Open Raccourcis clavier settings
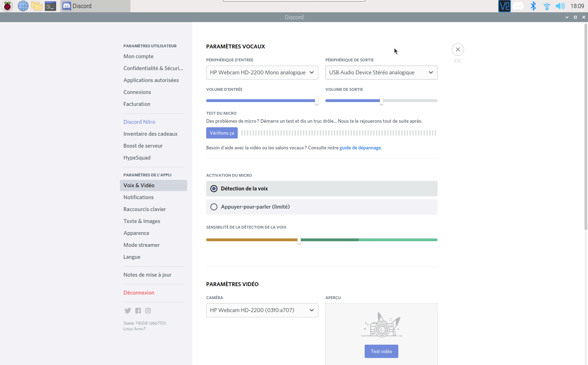Screen dimensions: 588x365 pyautogui.click(x=154, y=209)
